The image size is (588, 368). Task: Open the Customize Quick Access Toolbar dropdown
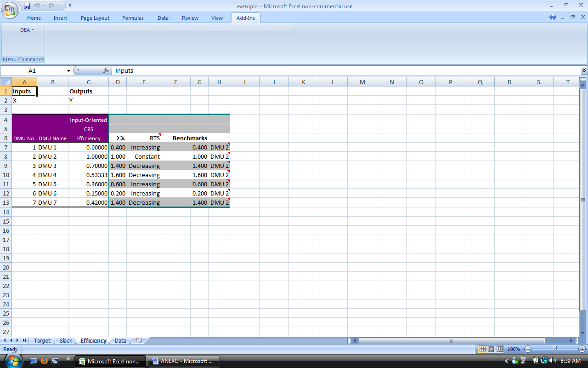click(70, 6)
